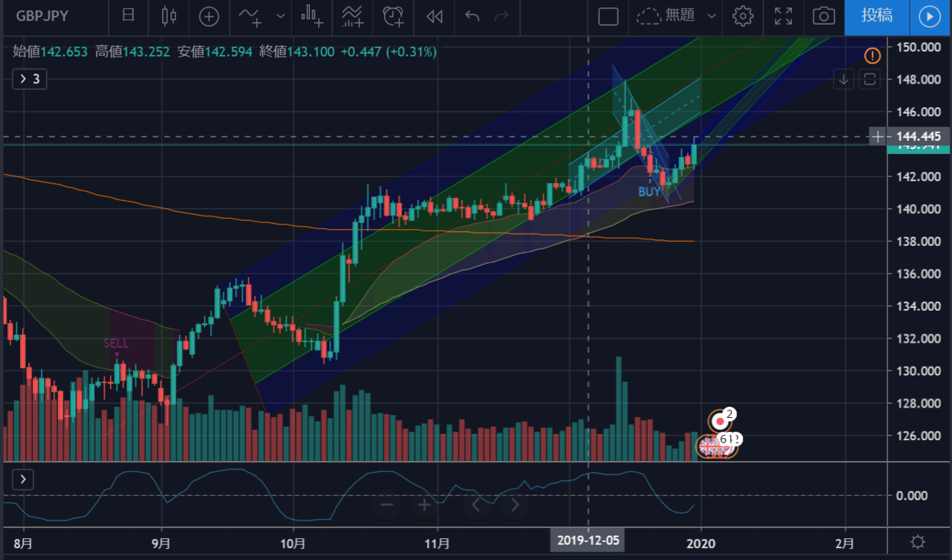Click the 150.000 price axis label
Viewport: 952px width, 560px height.
920,47
